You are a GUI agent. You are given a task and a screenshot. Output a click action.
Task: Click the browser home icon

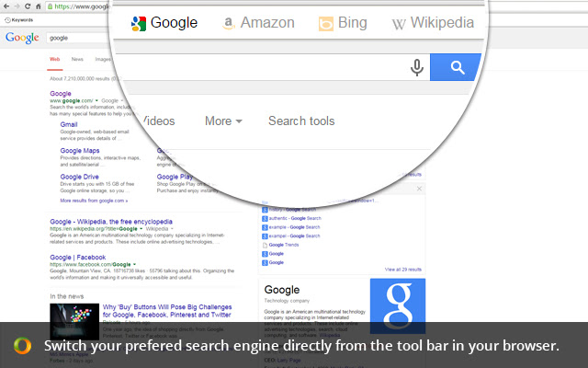(x=37, y=6)
